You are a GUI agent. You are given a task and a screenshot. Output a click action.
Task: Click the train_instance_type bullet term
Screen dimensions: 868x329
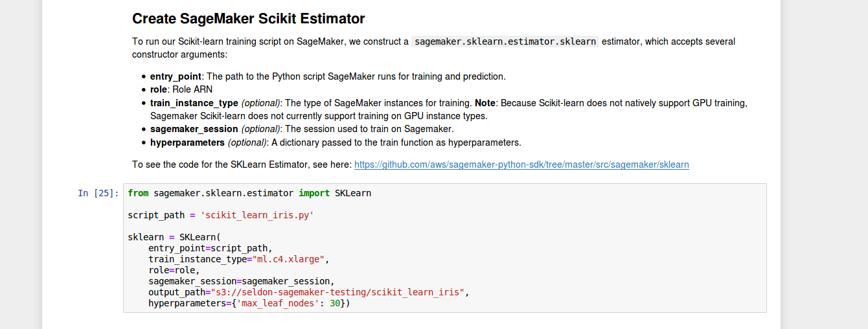194,103
